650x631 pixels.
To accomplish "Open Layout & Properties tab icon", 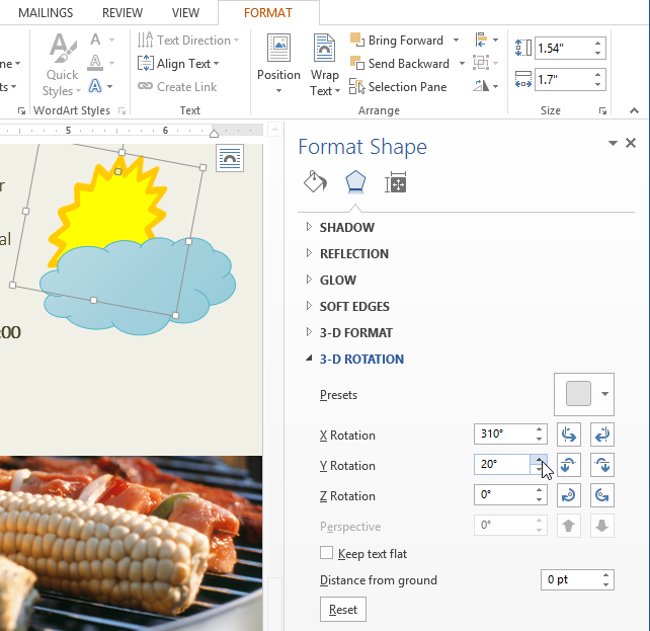I will click(x=395, y=182).
